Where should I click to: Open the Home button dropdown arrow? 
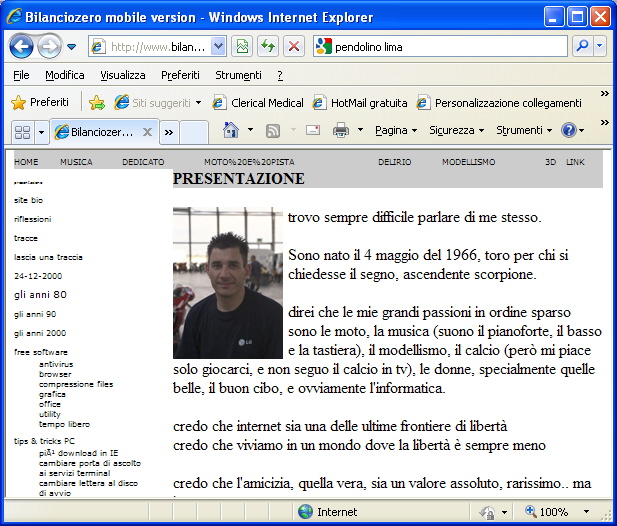tap(250, 130)
